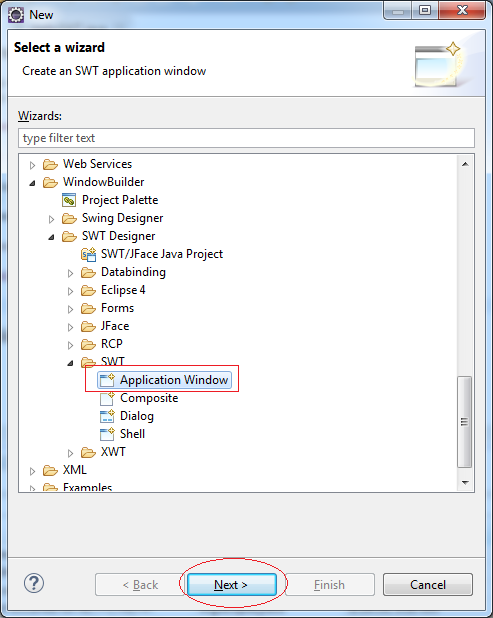The height and width of the screenshot is (618, 493).
Task: Click the wizard list scrollbar thumb
Action: click(465, 422)
